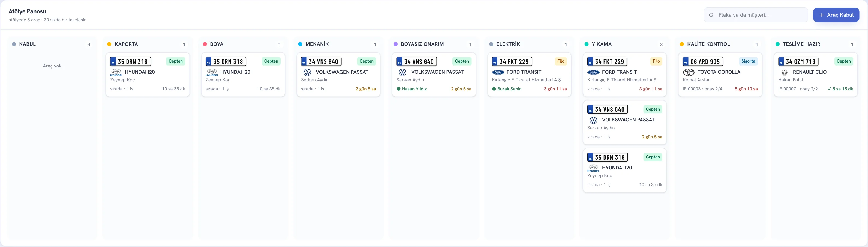Click Cepten tag on the Renault Clio card
Image resolution: width=868 pixels, height=247 pixels.
coord(844,61)
